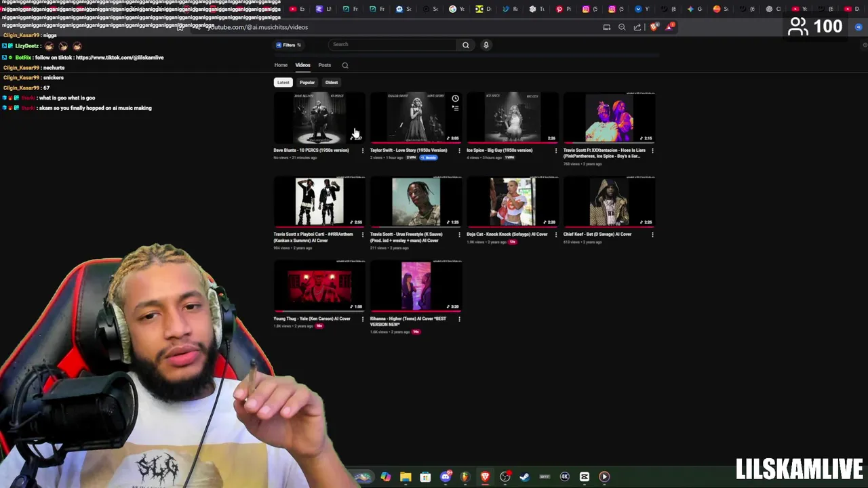Open title Doja Cat Knock Knock AI Cover
The width and height of the screenshot is (868, 488).
(x=507, y=235)
